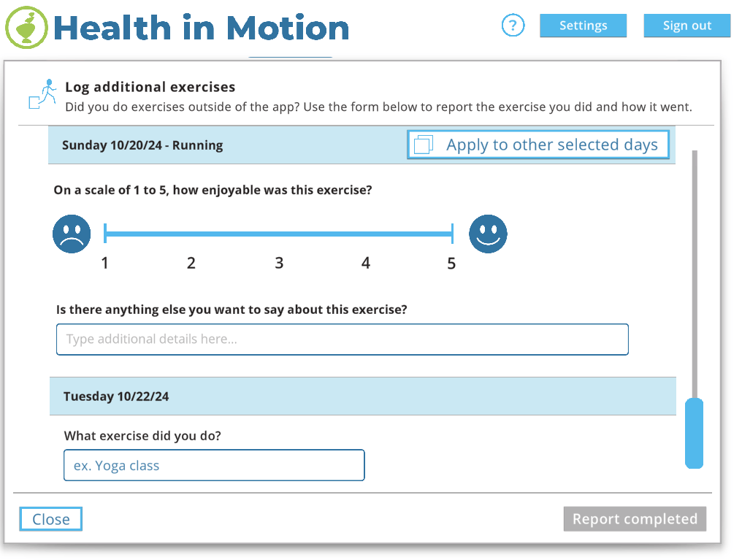Apply to other selected days

pos(538,145)
